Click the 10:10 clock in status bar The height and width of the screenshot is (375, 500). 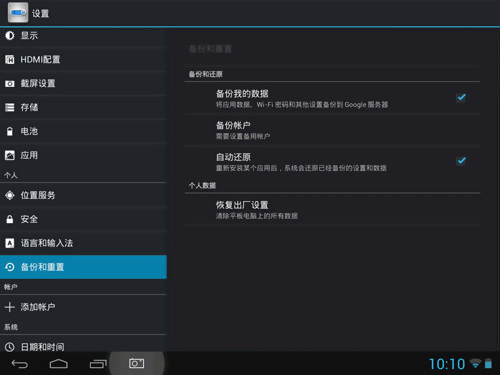[447, 364]
